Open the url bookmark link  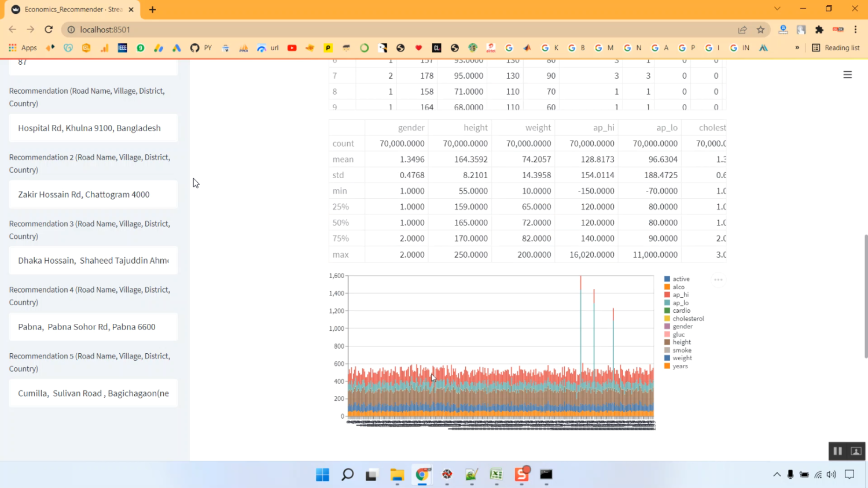coord(274,48)
